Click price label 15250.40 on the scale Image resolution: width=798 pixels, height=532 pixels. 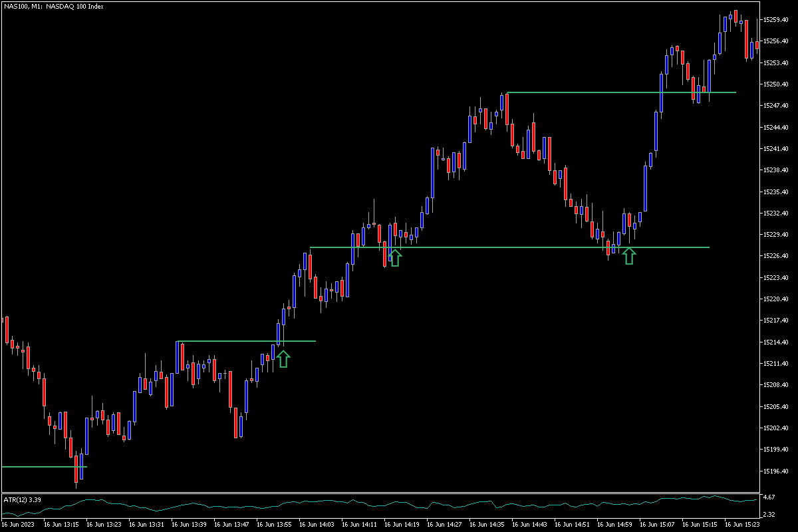pos(776,84)
